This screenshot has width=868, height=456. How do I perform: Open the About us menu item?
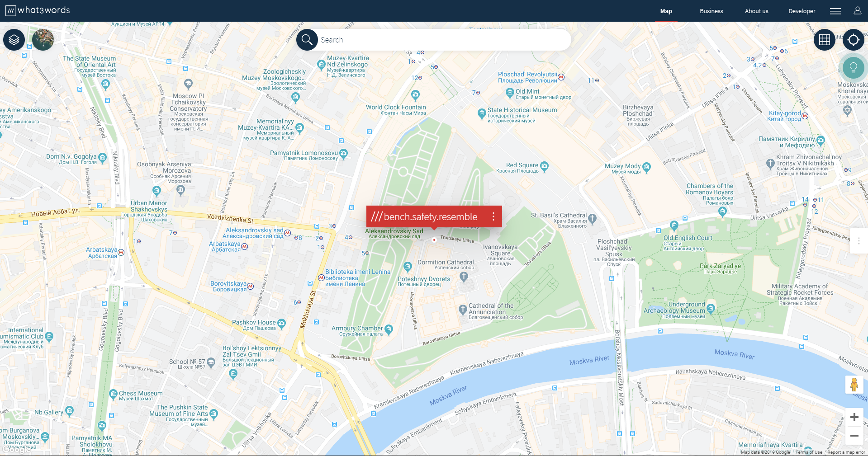click(x=756, y=11)
